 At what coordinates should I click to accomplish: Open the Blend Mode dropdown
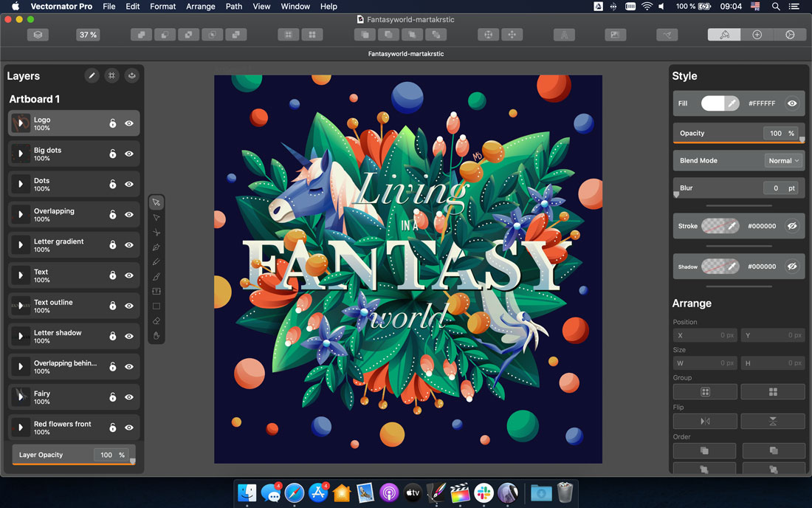(782, 160)
